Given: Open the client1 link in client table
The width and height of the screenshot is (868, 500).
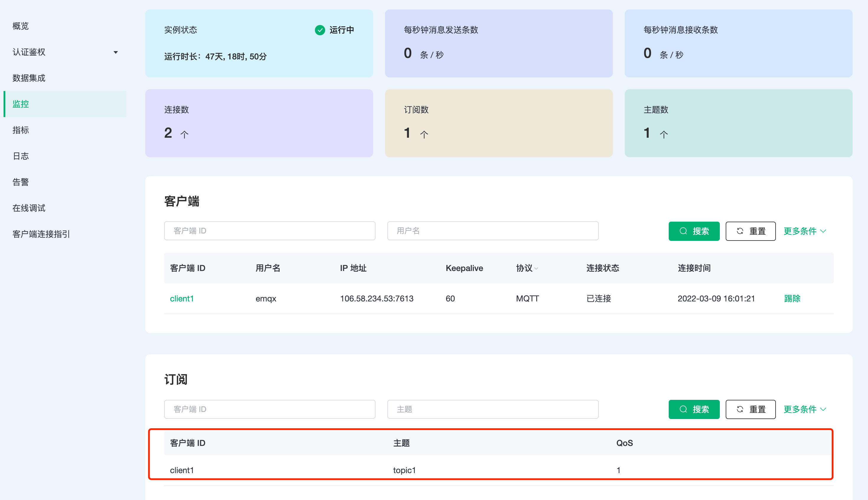Looking at the screenshot, I should (182, 298).
